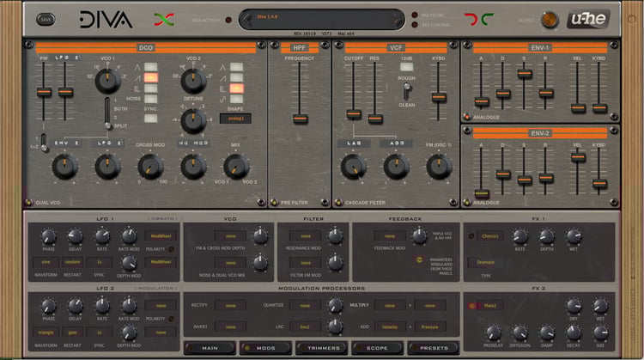Open the settings gear on the wooden side panel

[x=632, y=19]
